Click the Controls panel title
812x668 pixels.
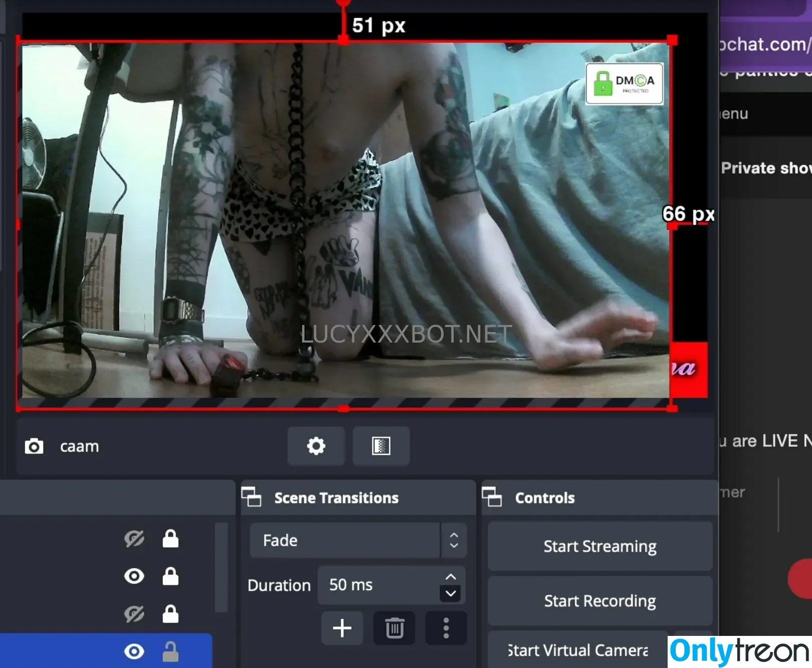[545, 497]
